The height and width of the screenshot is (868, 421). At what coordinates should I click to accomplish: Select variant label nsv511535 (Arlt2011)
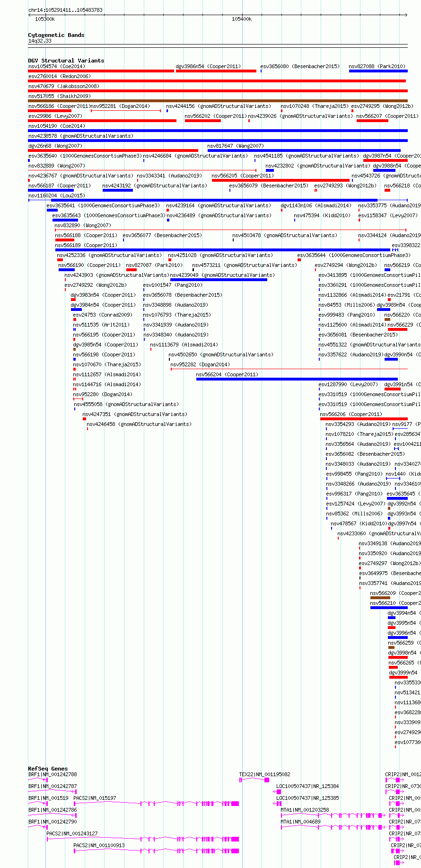point(101,325)
